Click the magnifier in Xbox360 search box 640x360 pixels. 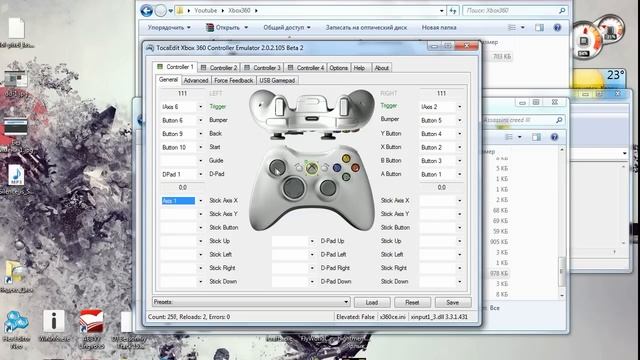[x=562, y=11]
